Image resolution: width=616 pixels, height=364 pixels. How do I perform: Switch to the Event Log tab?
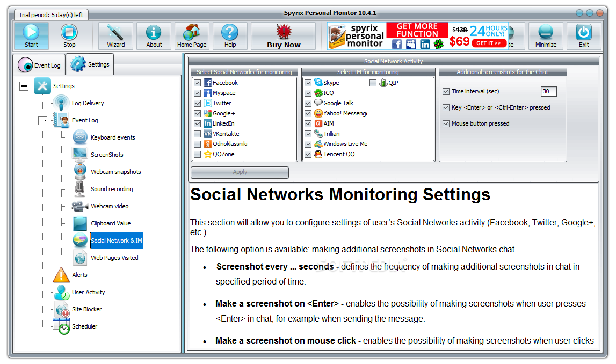39,65
